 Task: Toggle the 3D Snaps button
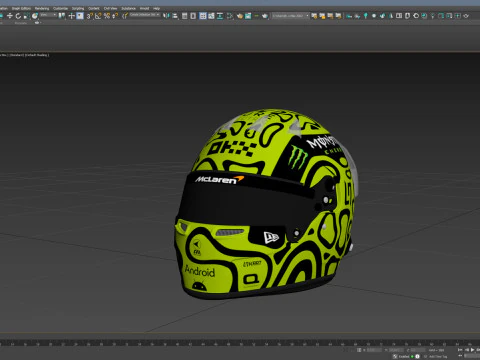(x=90, y=16)
